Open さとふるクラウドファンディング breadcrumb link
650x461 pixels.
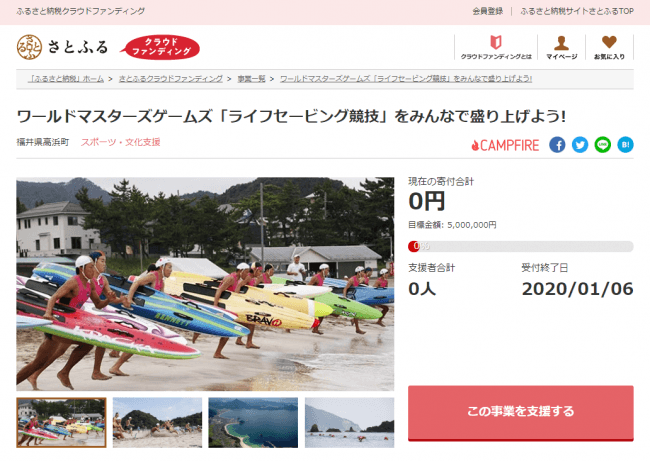pos(171,78)
